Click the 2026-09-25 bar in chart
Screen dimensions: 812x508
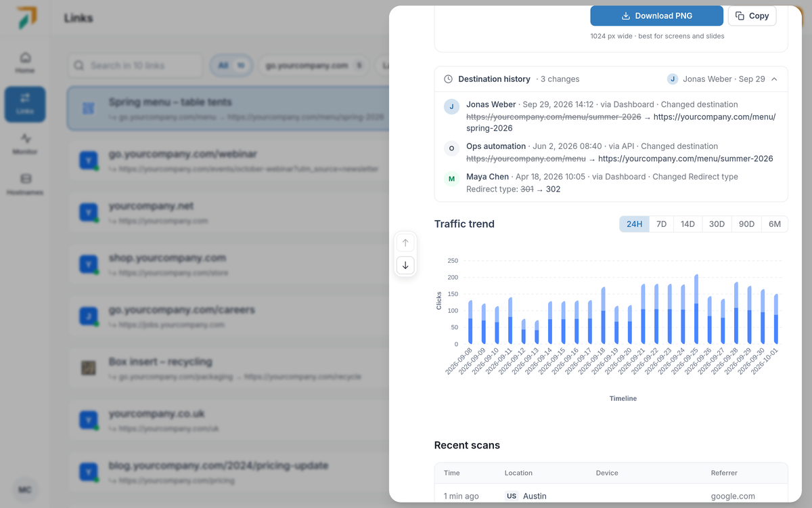(x=696, y=310)
